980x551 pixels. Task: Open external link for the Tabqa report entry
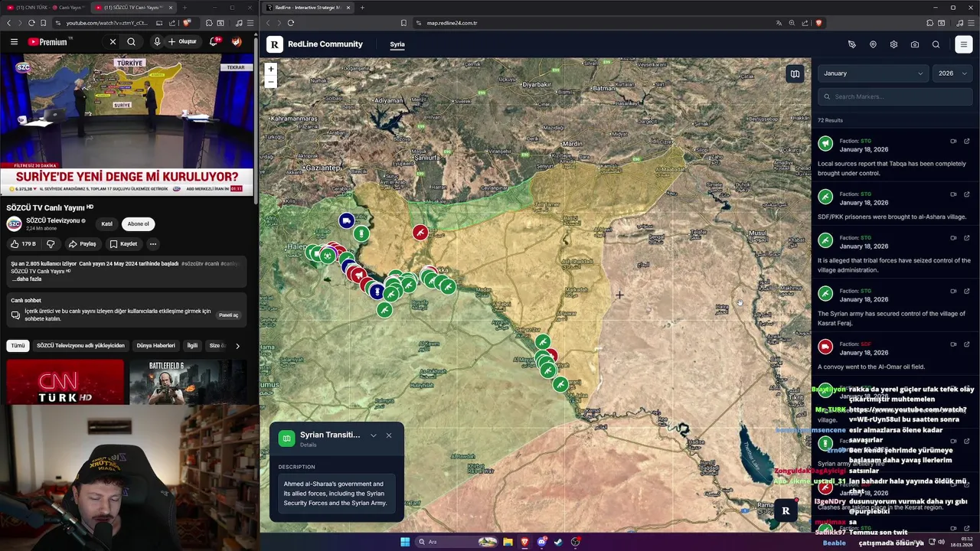click(966, 141)
